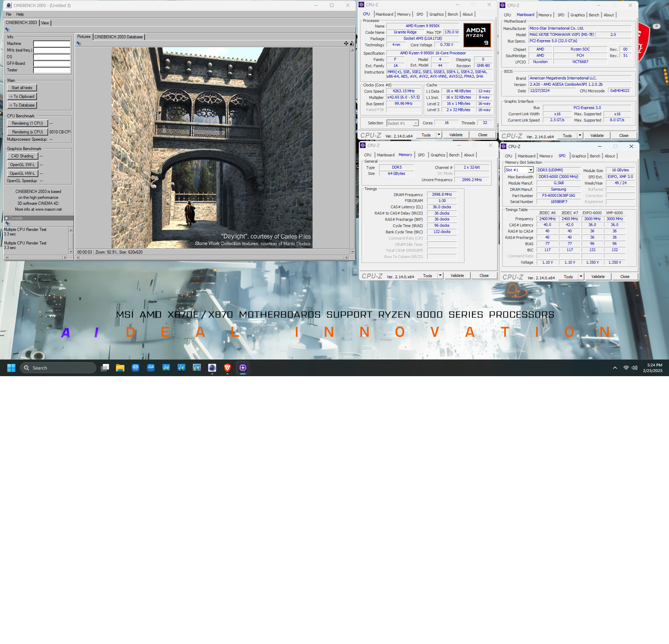This screenshot has width=669, height=644.
Task: Click the Start all tests button
Action: click(x=22, y=88)
